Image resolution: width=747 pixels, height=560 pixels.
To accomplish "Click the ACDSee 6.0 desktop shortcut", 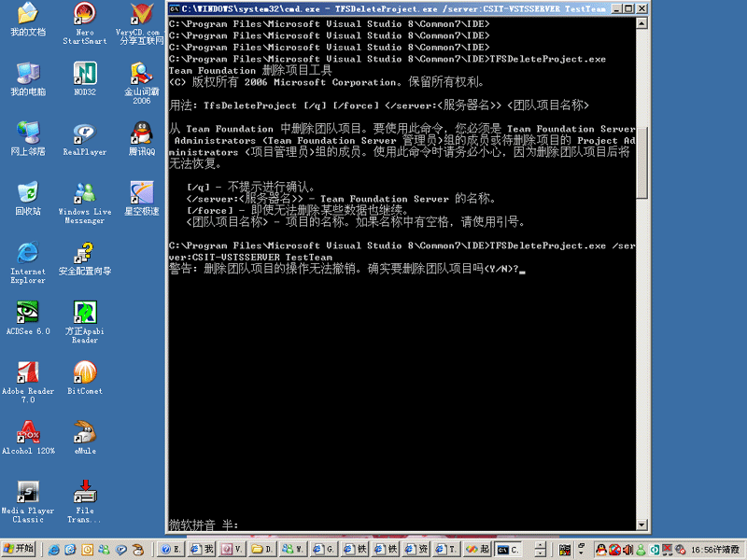I will pos(28,318).
